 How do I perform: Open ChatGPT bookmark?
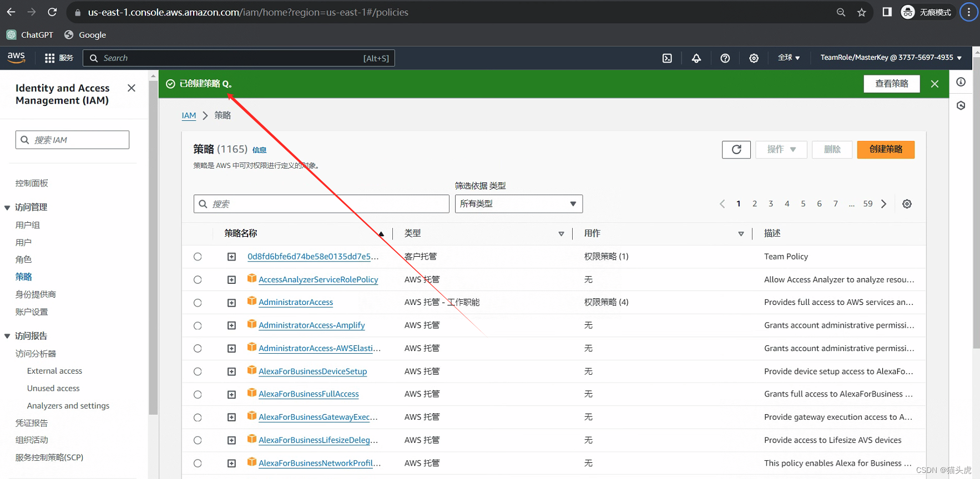[30, 35]
